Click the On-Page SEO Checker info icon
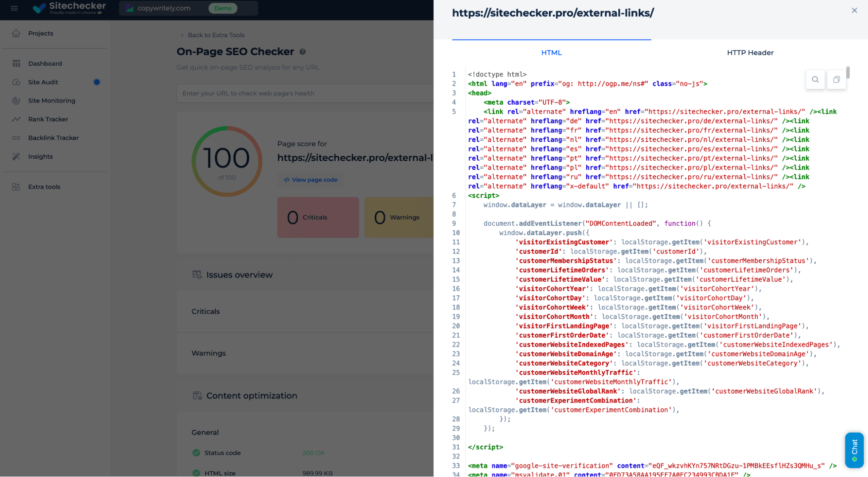The width and height of the screenshot is (868, 477). pos(302,52)
